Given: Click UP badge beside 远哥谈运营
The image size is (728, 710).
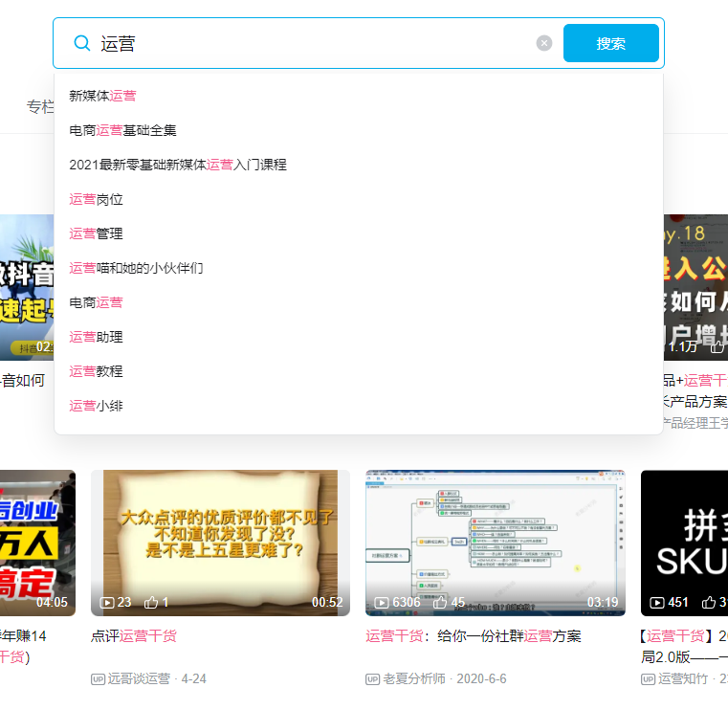Looking at the screenshot, I should coord(98,679).
